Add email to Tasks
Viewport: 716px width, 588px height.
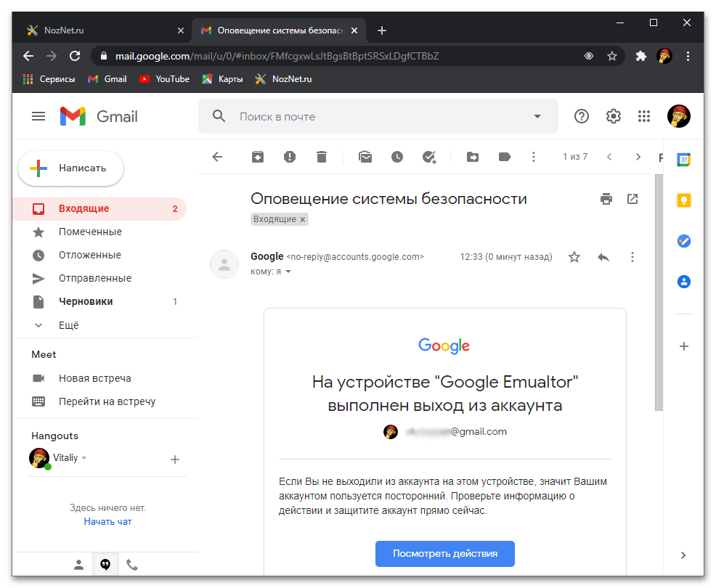pyautogui.click(x=429, y=157)
